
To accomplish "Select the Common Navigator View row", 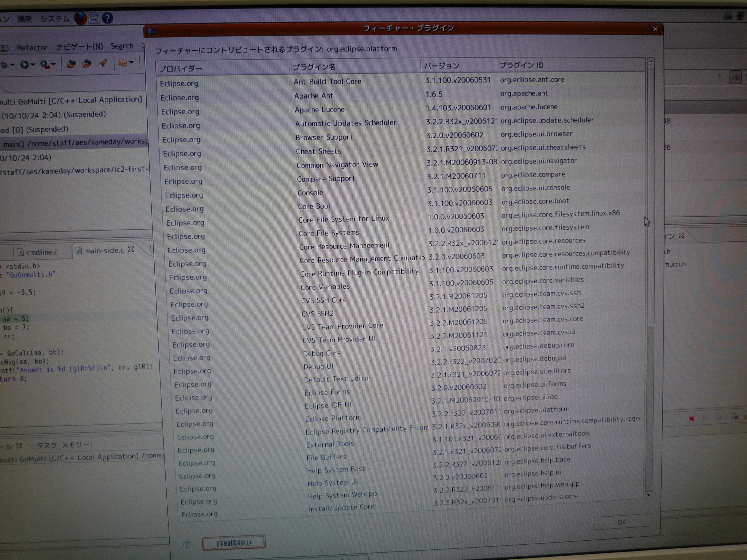I will pos(402,164).
